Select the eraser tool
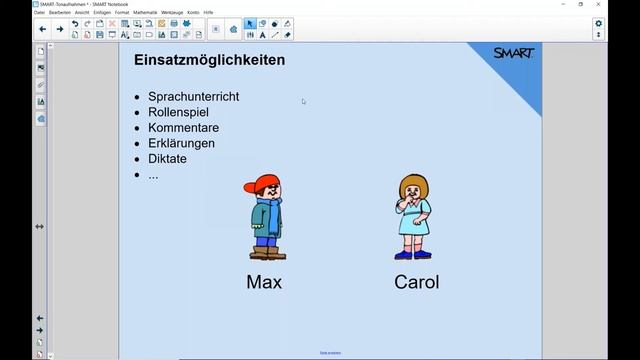 287,35
